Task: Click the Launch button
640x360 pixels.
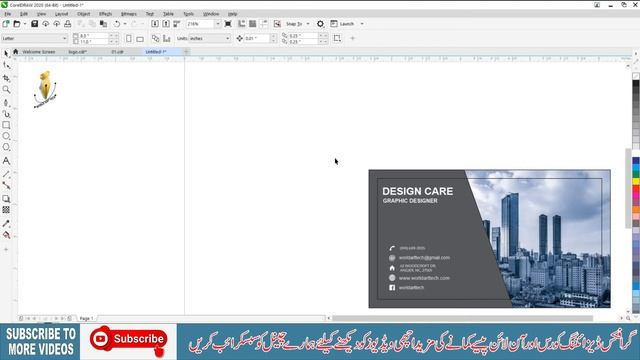Action: click(342, 24)
